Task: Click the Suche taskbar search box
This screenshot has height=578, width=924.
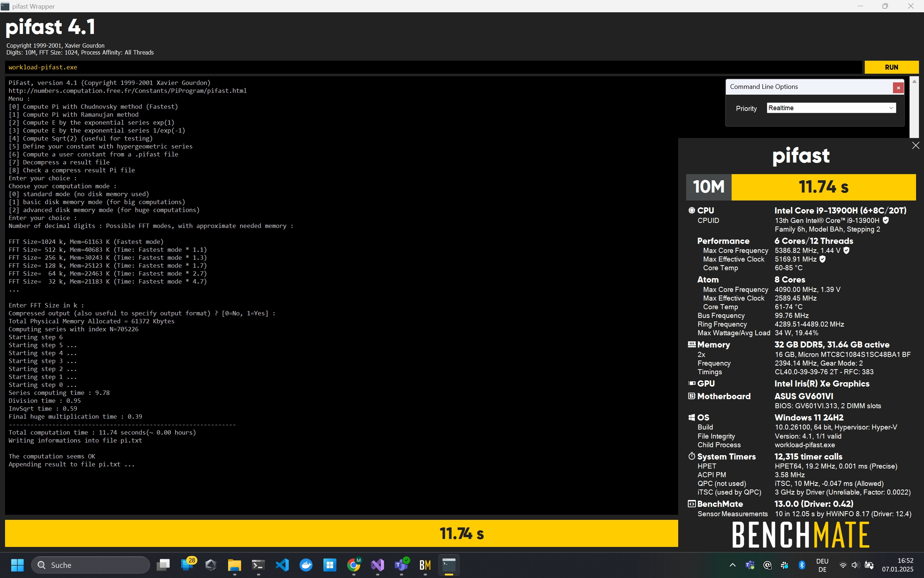Action: [91, 565]
